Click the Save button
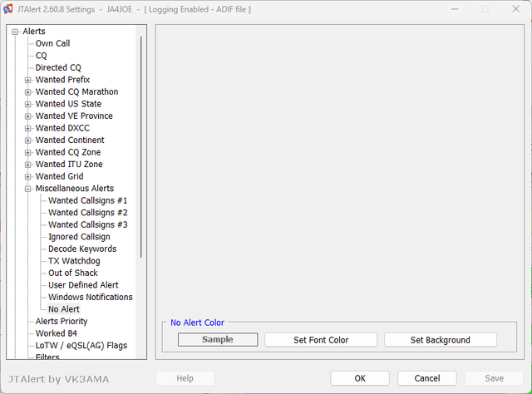This screenshot has height=394, width=532. [494, 378]
